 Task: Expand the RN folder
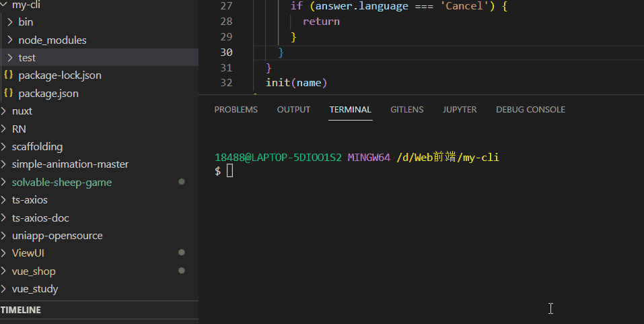pyautogui.click(x=99, y=129)
